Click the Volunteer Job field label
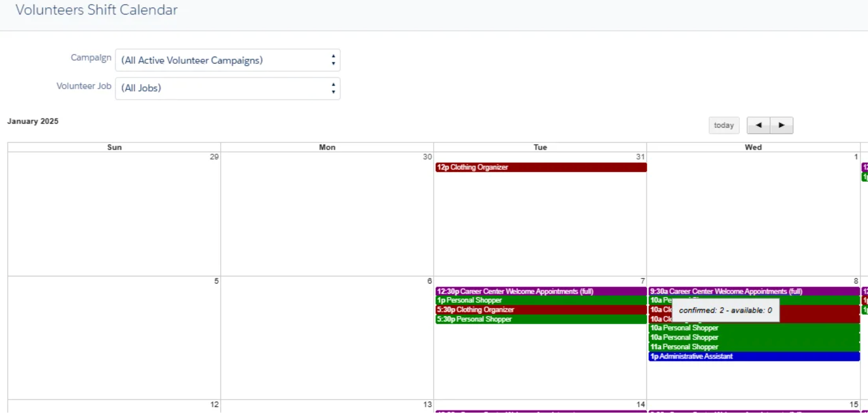The image size is (868, 414). 84,86
